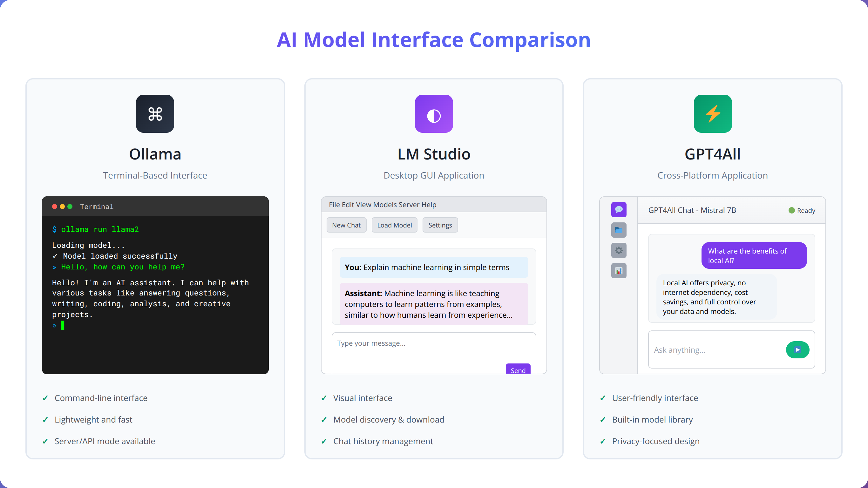Image resolution: width=868 pixels, height=488 pixels.
Task: Click the 'Built-in model library' feature
Action: [x=652, y=420]
